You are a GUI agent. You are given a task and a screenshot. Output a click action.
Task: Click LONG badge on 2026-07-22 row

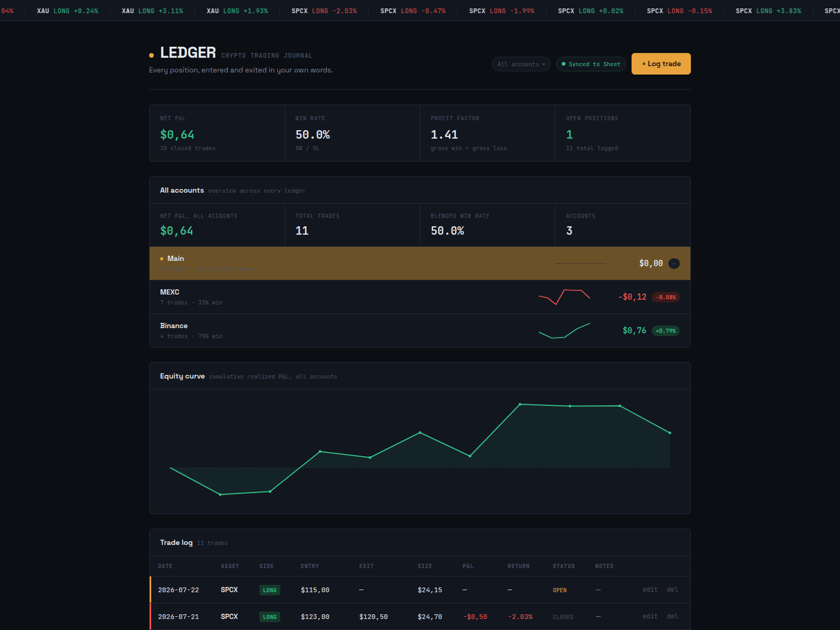270,590
